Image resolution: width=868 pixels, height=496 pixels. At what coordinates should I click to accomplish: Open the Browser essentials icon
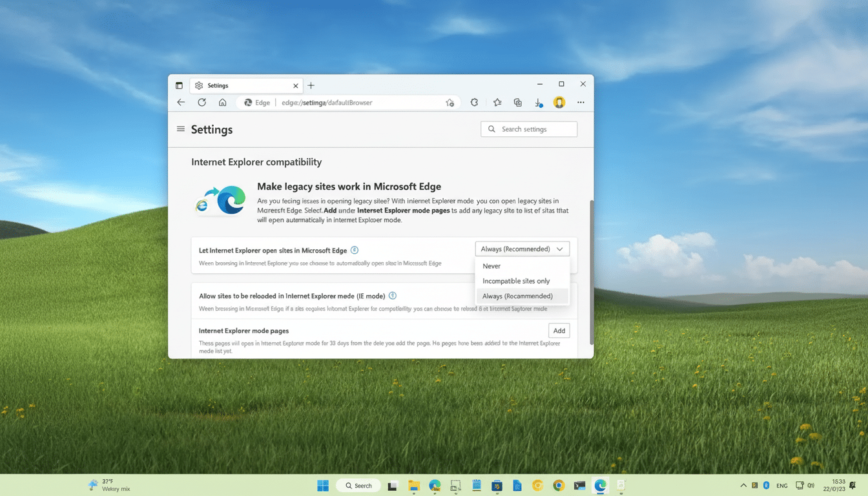(x=475, y=102)
